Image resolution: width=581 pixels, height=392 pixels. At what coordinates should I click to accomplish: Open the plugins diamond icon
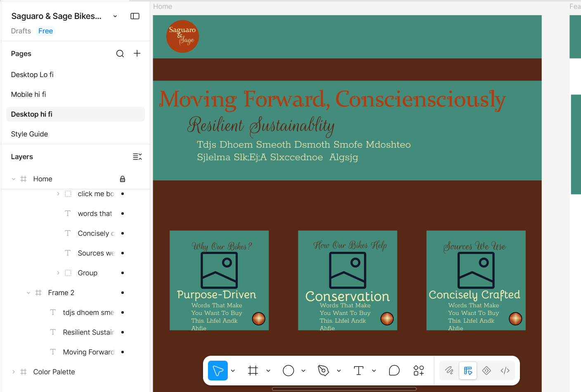click(x=487, y=371)
